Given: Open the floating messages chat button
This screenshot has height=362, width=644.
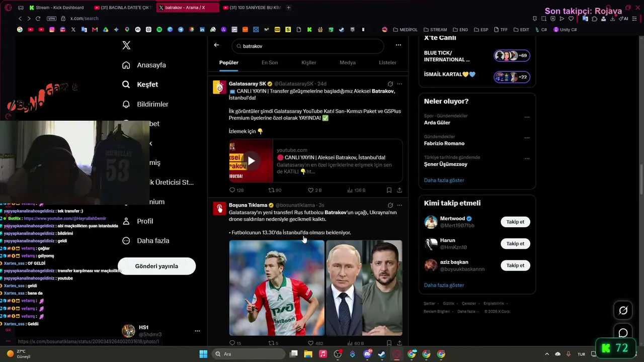Looking at the screenshot, I should pos(623,333).
